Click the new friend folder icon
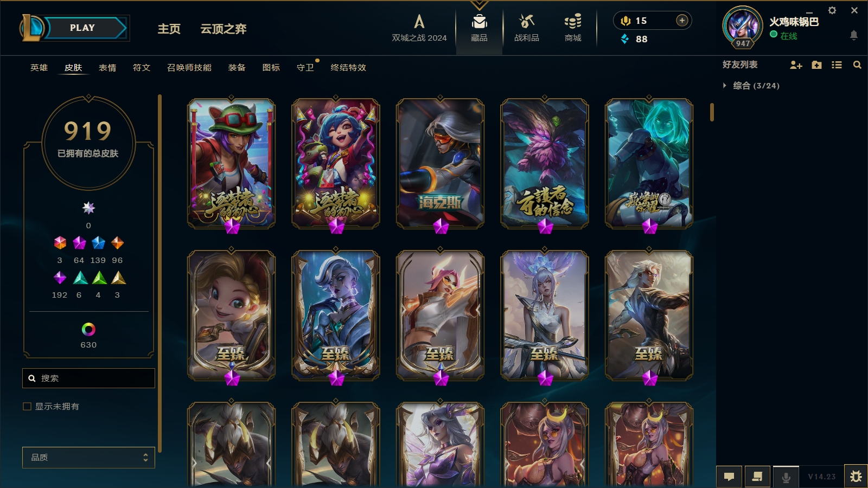This screenshot has width=868, height=488. (816, 65)
